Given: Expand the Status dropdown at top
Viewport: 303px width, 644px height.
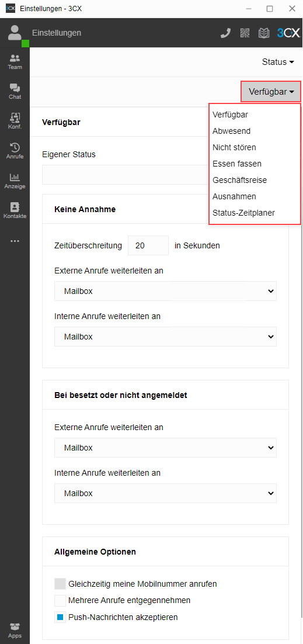Looking at the screenshot, I should [x=278, y=62].
